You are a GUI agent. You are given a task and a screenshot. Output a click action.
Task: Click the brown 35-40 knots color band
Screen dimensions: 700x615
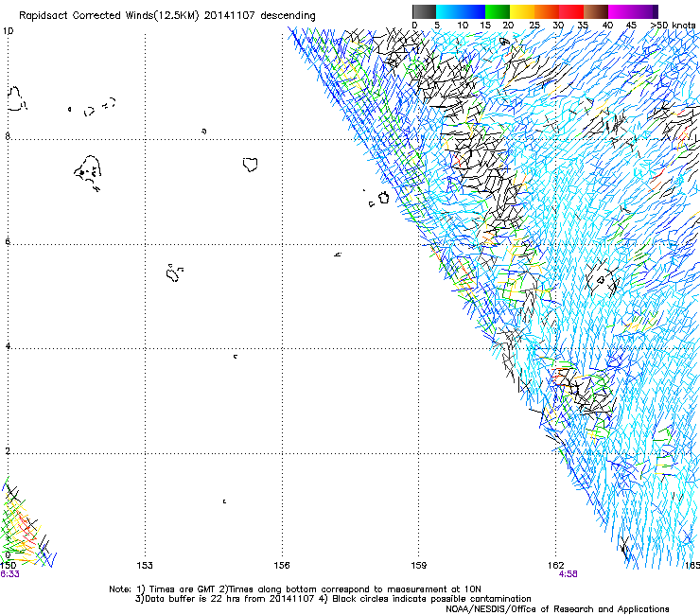(596, 11)
